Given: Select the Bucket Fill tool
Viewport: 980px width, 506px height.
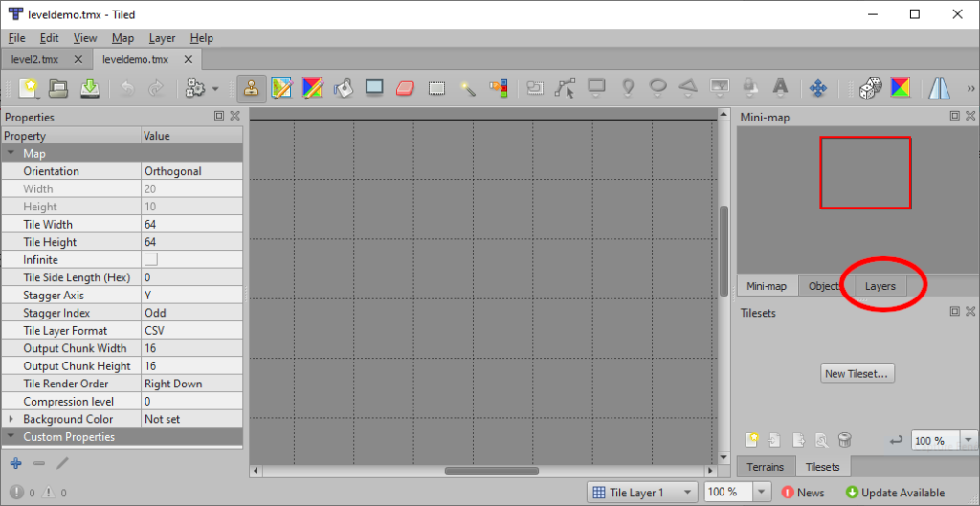Looking at the screenshot, I should tap(344, 89).
